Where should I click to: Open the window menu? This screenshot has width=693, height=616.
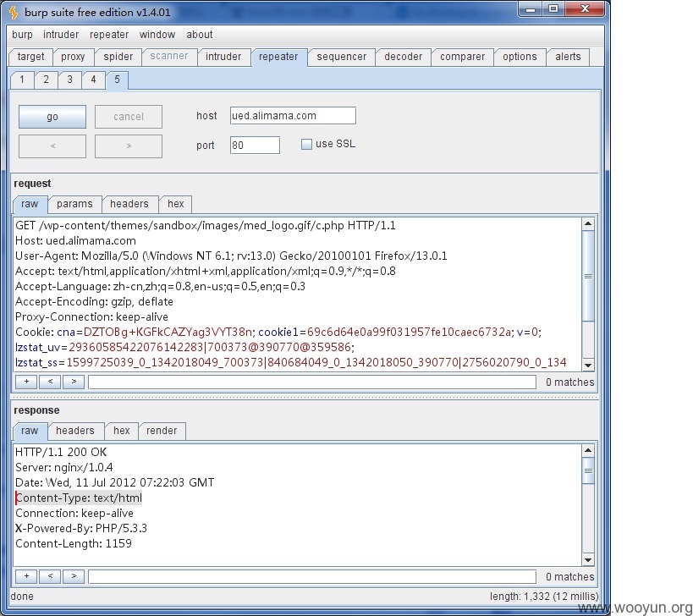(157, 35)
